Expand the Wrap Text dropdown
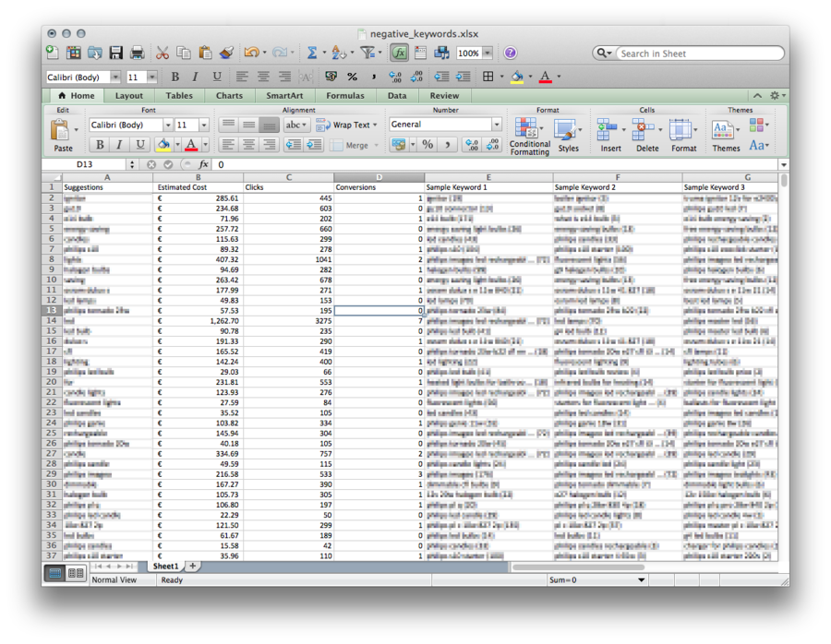 [x=377, y=125]
